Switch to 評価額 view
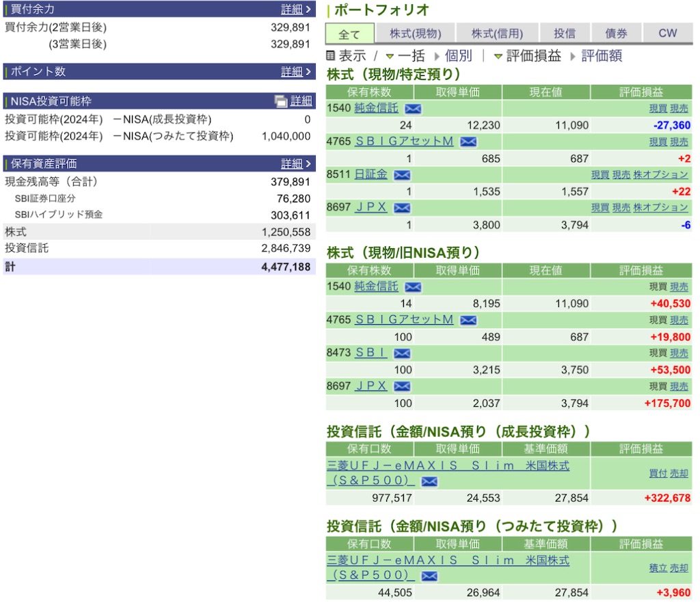 coord(602,56)
